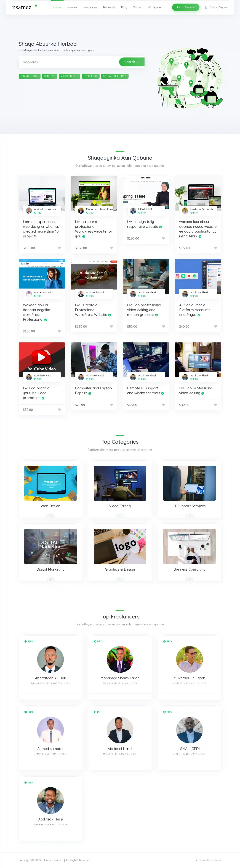This screenshot has height=868, width=240.
Task: Click heart on Computer and Laptop Repairs
Action: pos(111,405)
